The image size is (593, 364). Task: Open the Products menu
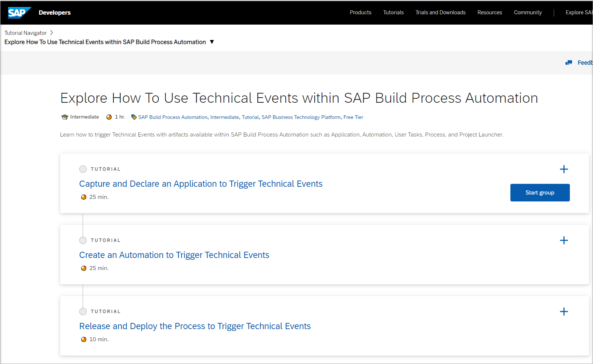point(360,12)
